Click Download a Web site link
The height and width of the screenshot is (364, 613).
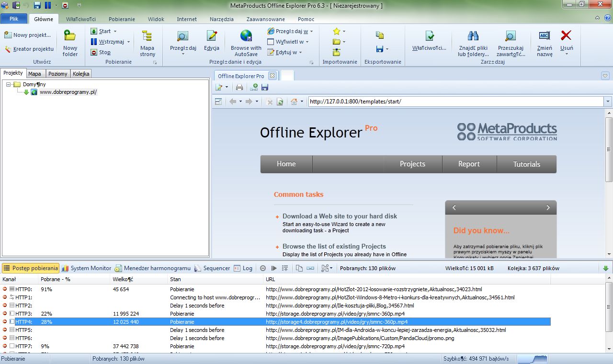point(340,216)
